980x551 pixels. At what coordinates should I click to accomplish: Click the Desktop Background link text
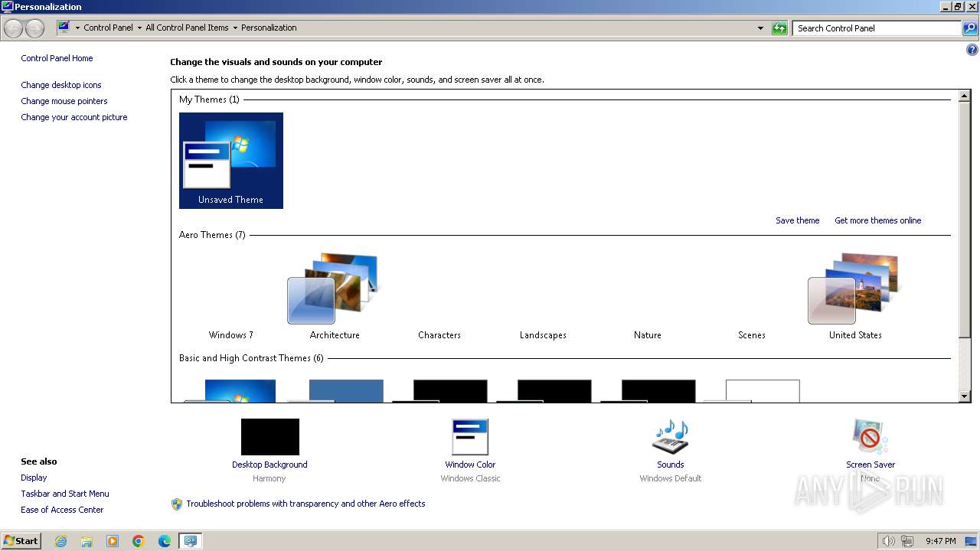click(269, 465)
